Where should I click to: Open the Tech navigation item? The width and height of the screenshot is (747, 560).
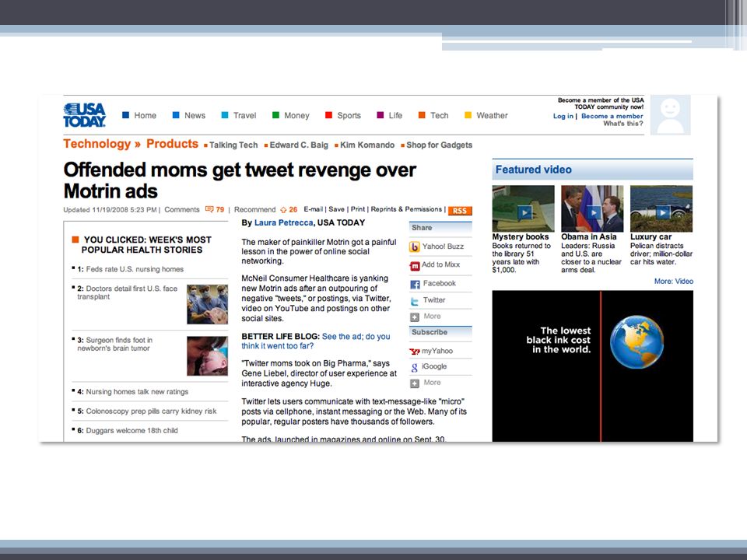click(x=439, y=115)
